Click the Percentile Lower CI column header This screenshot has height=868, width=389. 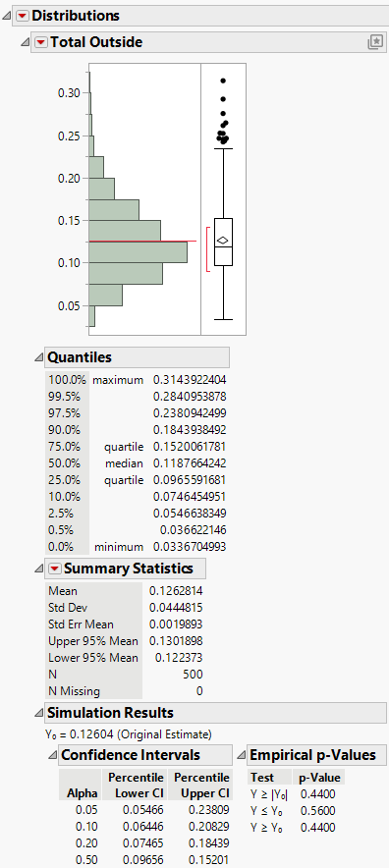pos(136,786)
